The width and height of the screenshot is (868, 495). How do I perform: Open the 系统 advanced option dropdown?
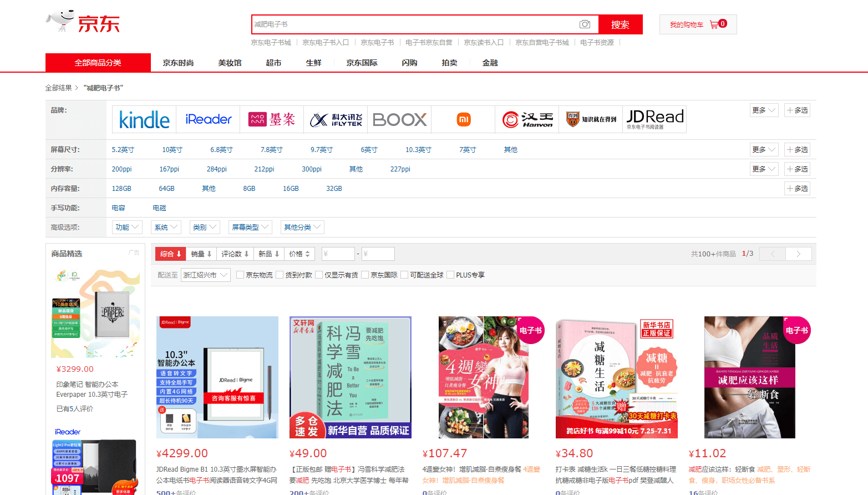coord(166,228)
